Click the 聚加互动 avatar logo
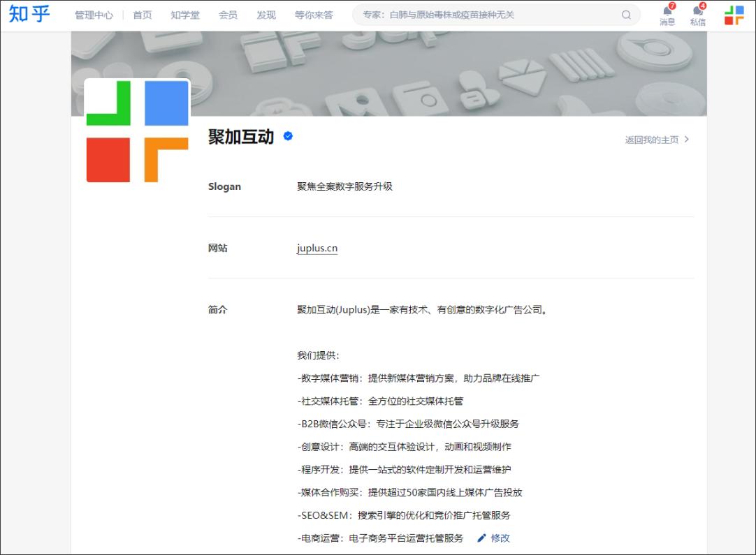Image resolution: width=756 pixels, height=555 pixels. click(136, 133)
